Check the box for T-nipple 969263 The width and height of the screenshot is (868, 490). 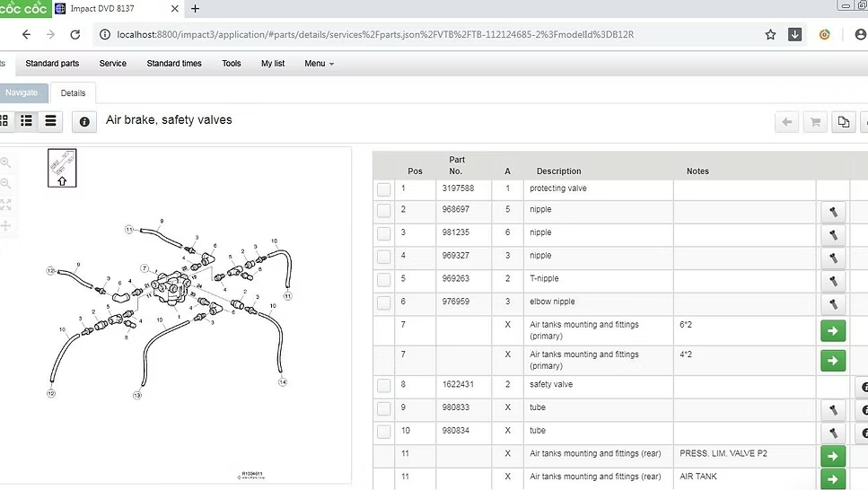(x=384, y=280)
